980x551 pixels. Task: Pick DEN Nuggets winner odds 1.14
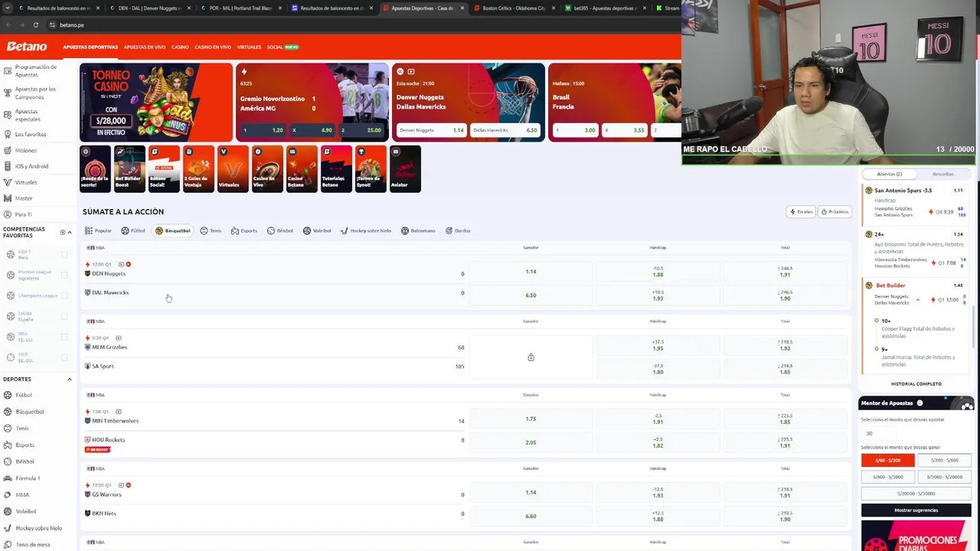(531, 272)
